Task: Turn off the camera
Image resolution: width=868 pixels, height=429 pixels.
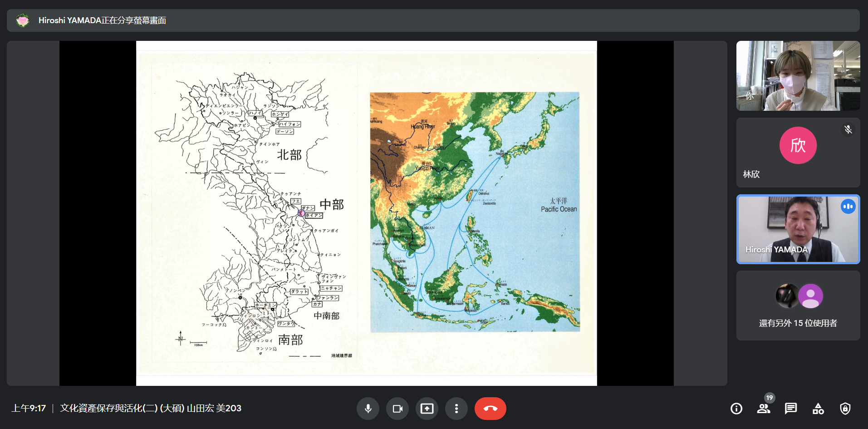Action: click(397, 409)
